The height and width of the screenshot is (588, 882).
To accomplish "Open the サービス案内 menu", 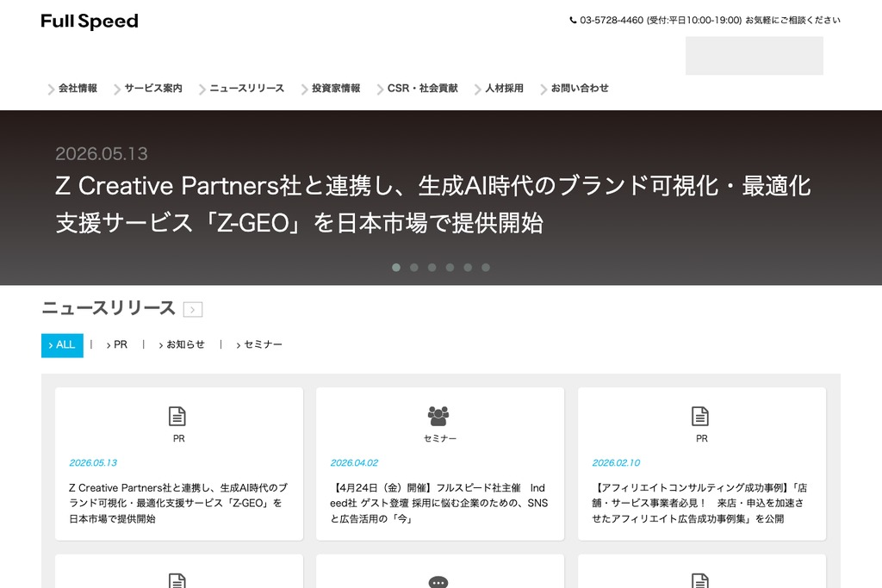I will [x=153, y=89].
